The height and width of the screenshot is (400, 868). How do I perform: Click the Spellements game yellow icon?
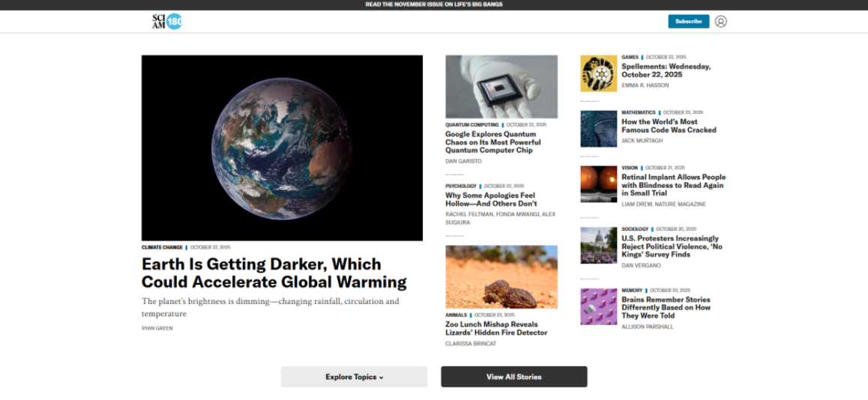point(598,73)
